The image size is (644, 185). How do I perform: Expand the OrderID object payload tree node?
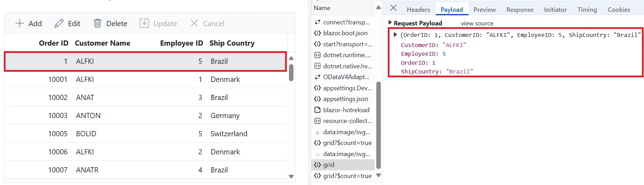pyautogui.click(x=395, y=34)
